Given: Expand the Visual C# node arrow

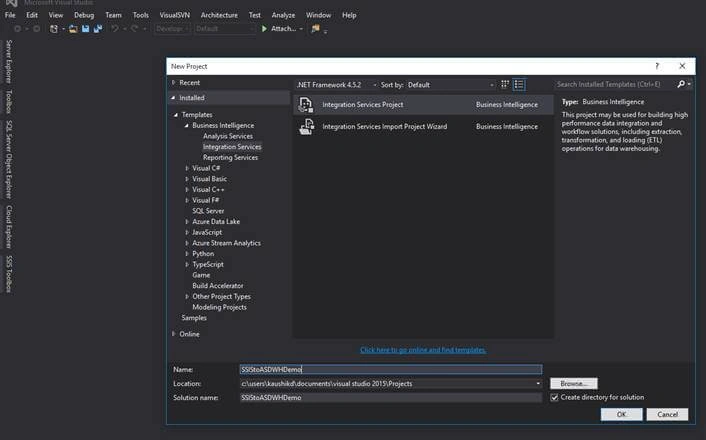Looking at the screenshot, I should click(187, 168).
